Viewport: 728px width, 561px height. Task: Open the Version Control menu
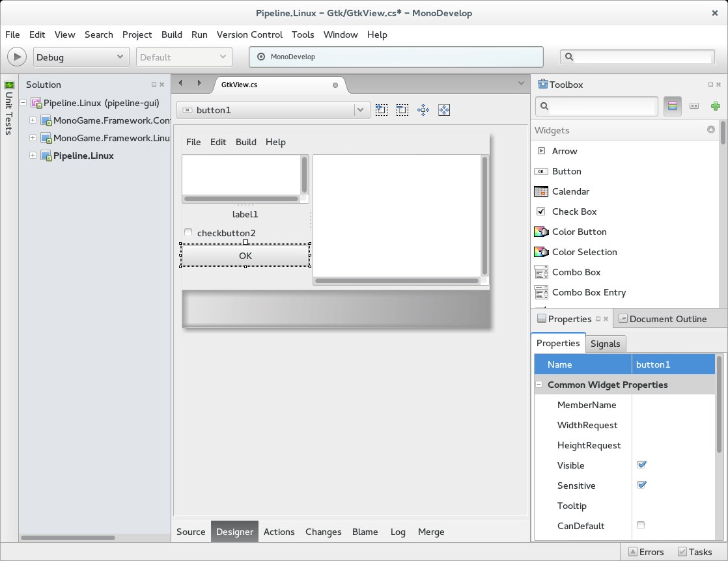[x=249, y=34]
